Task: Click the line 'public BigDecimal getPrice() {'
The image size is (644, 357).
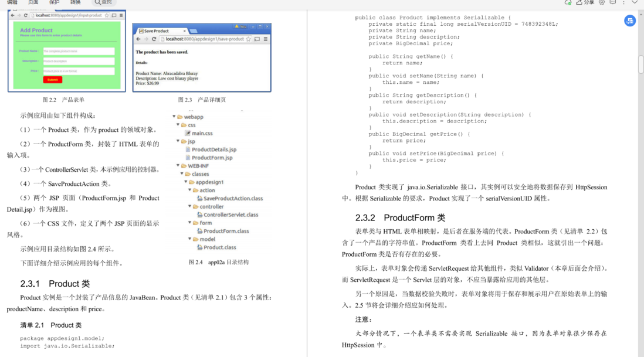Action: (419, 134)
